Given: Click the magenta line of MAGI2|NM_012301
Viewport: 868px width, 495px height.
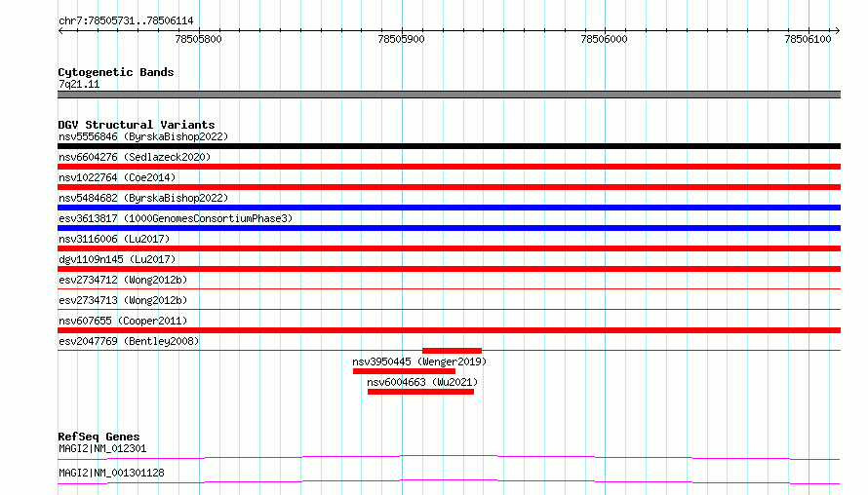Looking at the screenshot, I should [x=449, y=457].
